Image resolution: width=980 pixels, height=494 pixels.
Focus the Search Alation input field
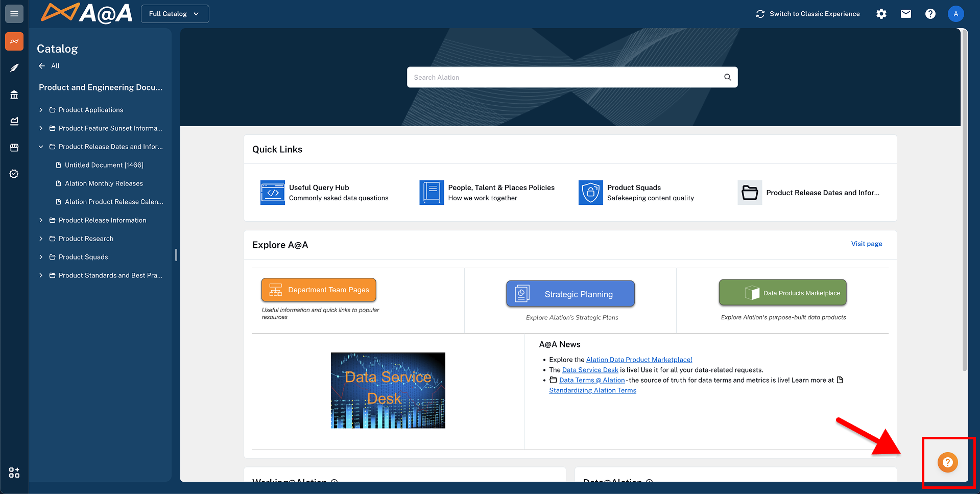(x=562, y=77)
